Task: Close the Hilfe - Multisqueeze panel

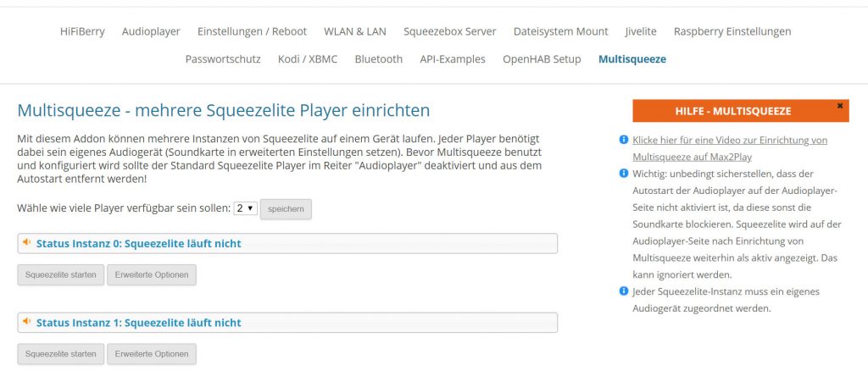Action: pos(840,105)
